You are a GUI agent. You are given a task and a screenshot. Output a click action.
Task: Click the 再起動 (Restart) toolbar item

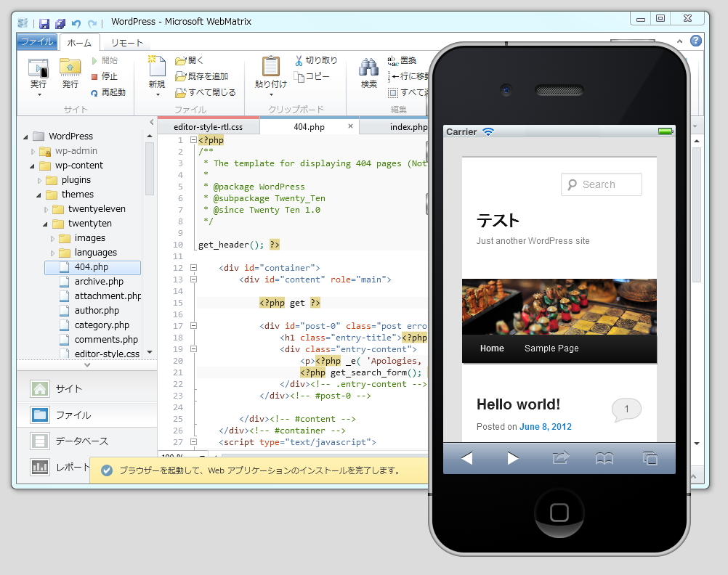114,91
